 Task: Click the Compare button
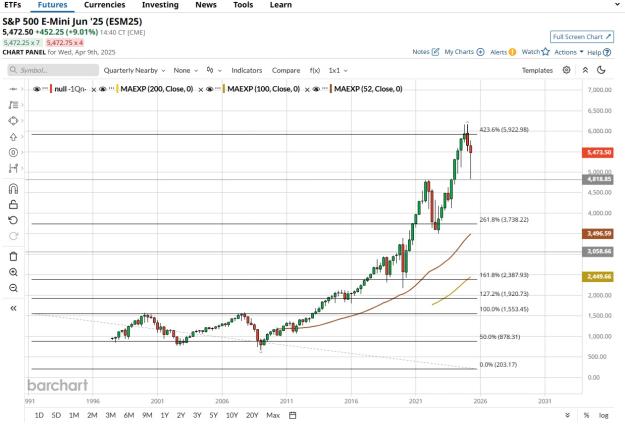click(286, 70)
